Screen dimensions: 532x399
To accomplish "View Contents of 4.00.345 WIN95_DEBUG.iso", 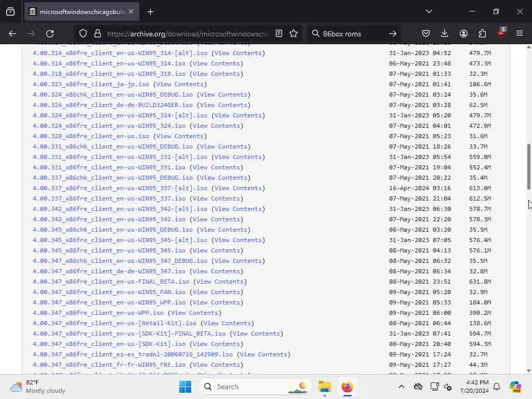I will tap(223, 230).
